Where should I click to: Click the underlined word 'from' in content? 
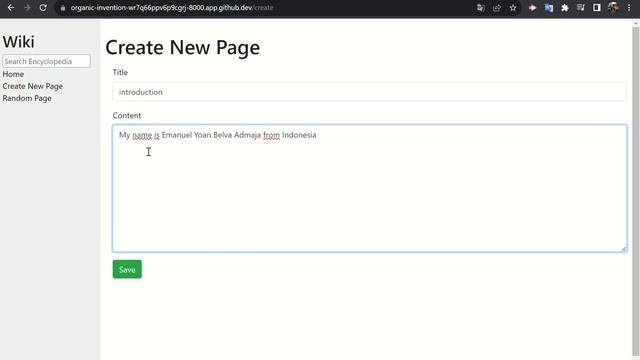tap(271, 135)
